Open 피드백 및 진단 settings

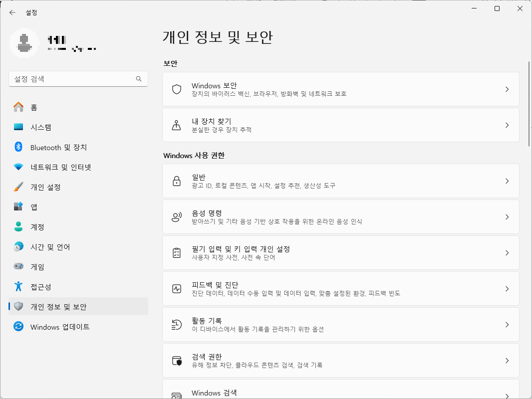pos(341,289)
